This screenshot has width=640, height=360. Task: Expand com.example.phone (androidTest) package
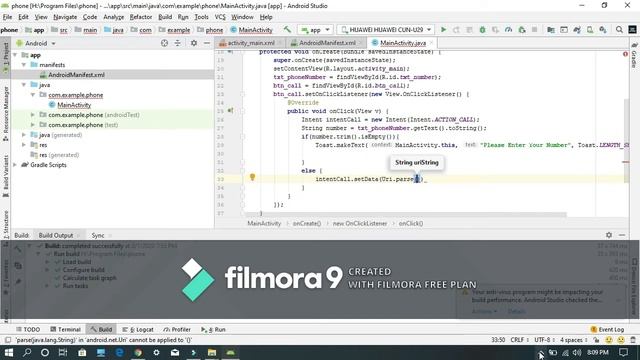(x=33, y=115)
